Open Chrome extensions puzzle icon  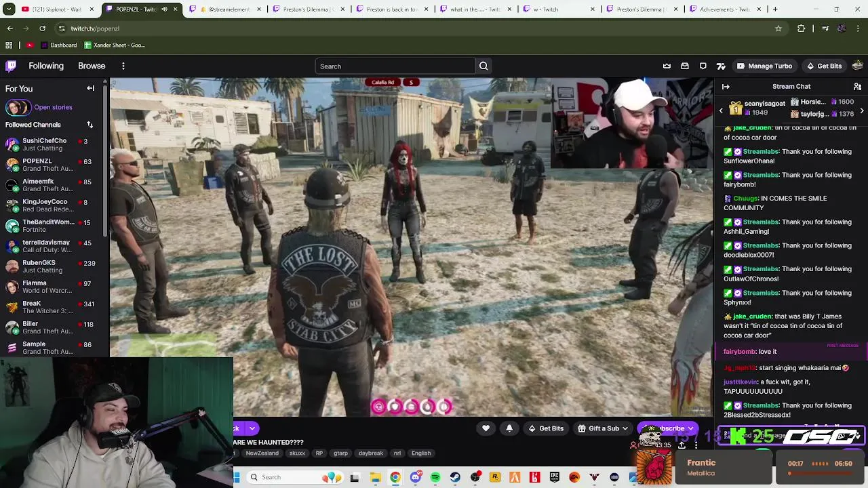[x=802, y=28]
